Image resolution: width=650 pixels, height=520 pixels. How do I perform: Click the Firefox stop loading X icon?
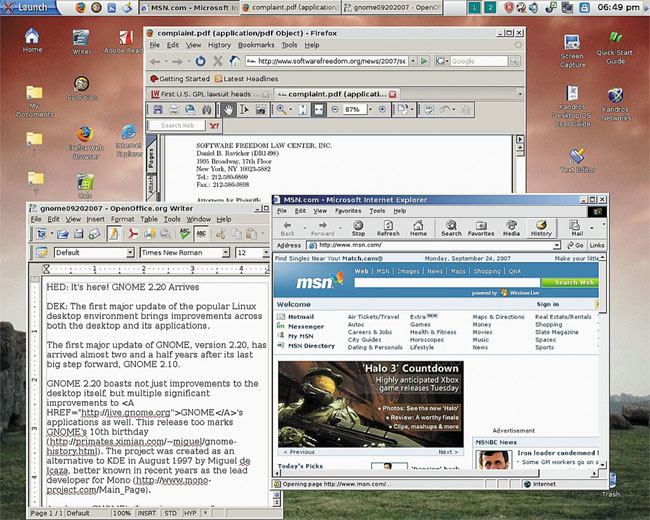tap(218, 61)
